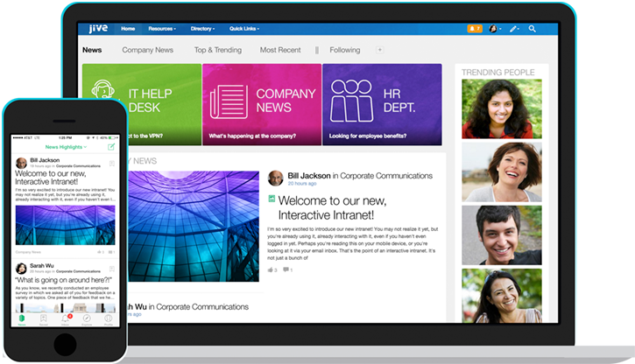Expand the Directory menu
The image size is (635, 364).
pos(202,29)
